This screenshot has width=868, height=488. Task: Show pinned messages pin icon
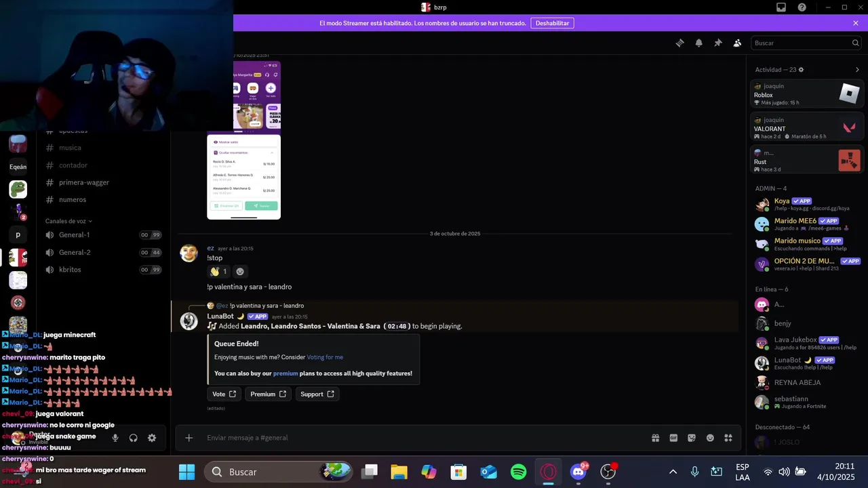coord(718,43)
